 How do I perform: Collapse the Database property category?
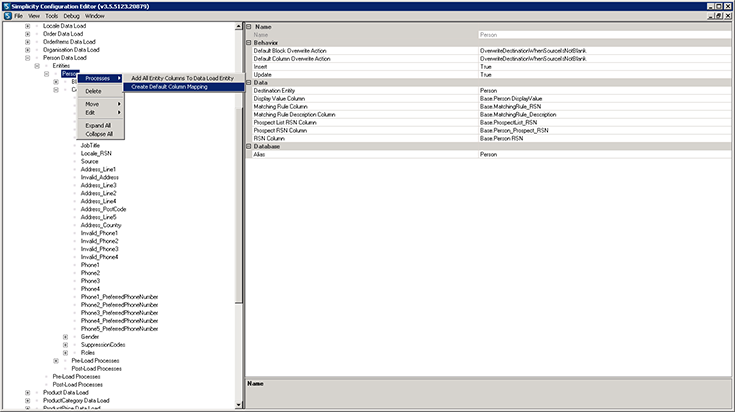click(x=249, y=146)
